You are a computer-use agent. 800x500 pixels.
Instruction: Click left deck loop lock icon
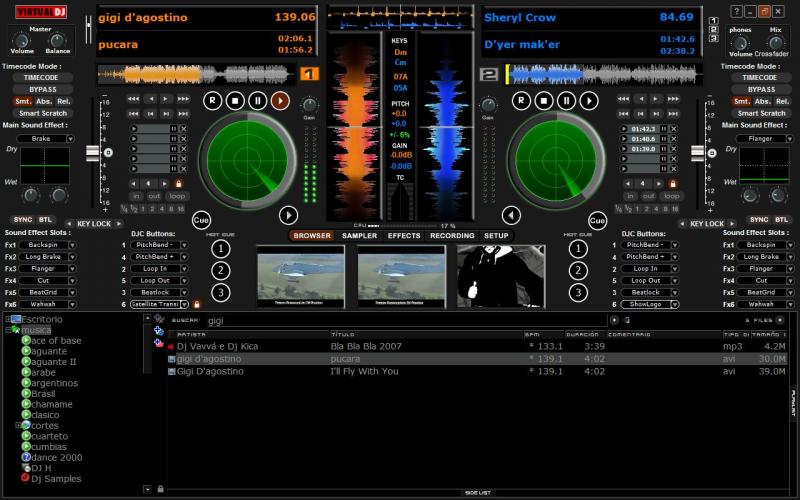(179, 184)
